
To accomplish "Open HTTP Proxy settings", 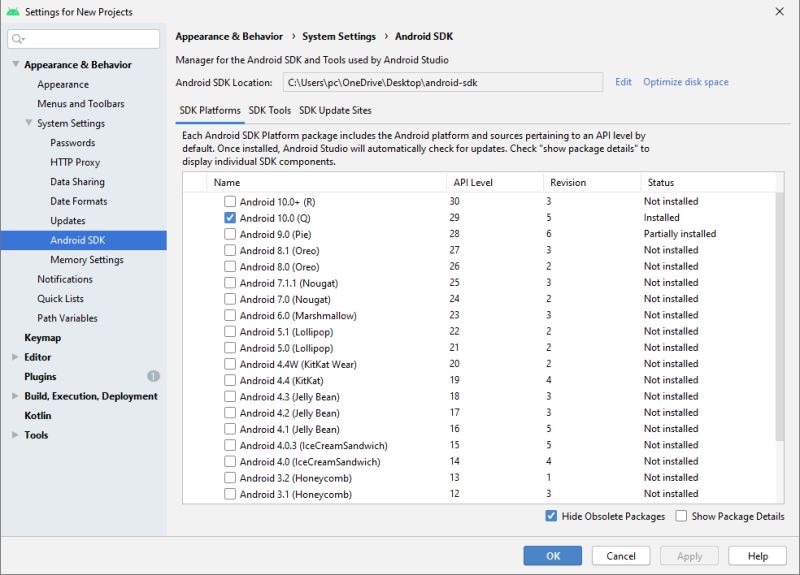I will [75, 162].
